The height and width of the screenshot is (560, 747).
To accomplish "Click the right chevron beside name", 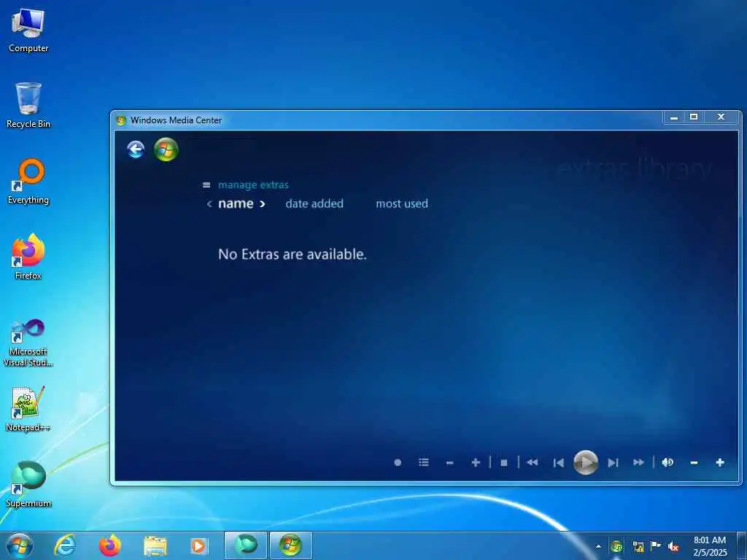I will 262,204.
